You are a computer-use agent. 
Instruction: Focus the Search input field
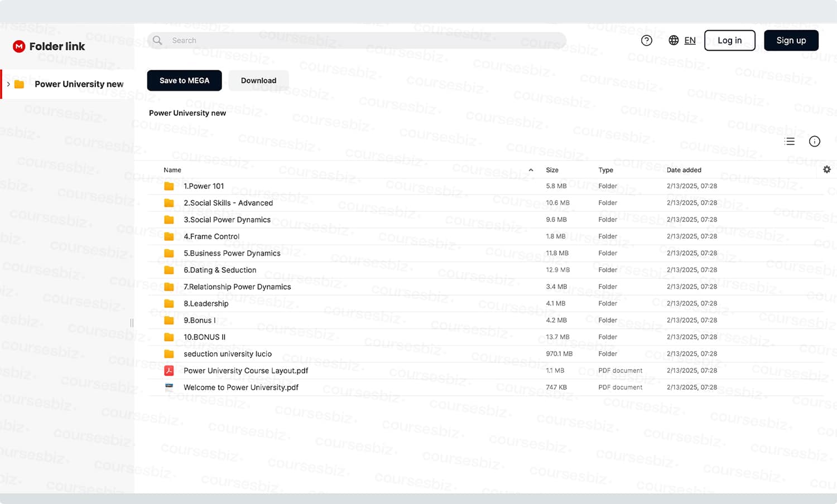coord(357,40)
